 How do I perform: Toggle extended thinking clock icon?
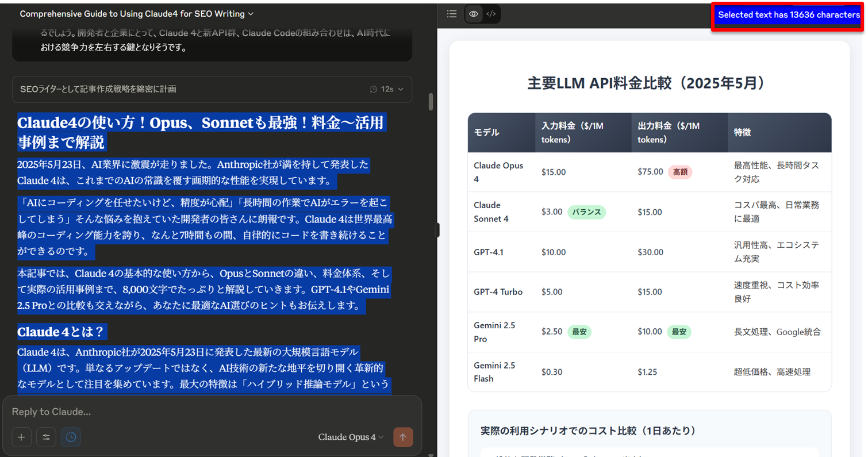click(71, 437)
